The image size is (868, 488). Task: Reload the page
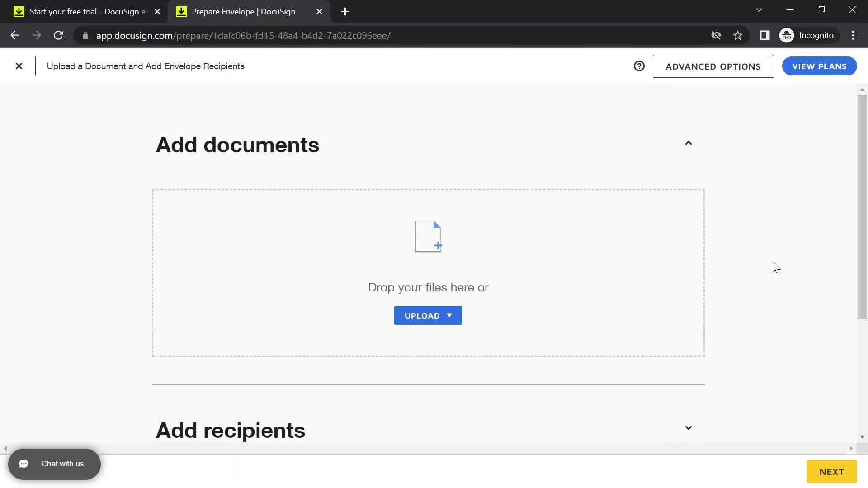(58, 35)
